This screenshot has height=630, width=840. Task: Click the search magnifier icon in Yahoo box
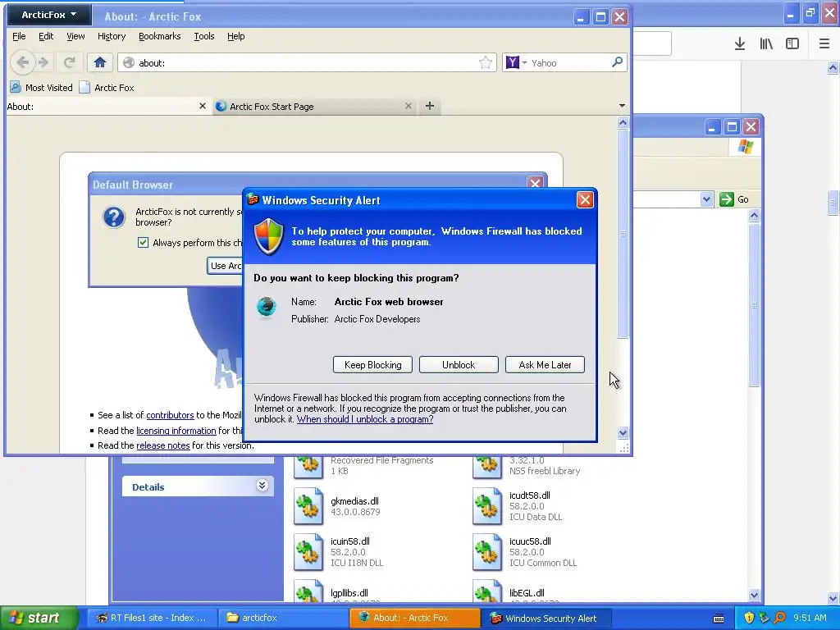click(x=617, y=62)
